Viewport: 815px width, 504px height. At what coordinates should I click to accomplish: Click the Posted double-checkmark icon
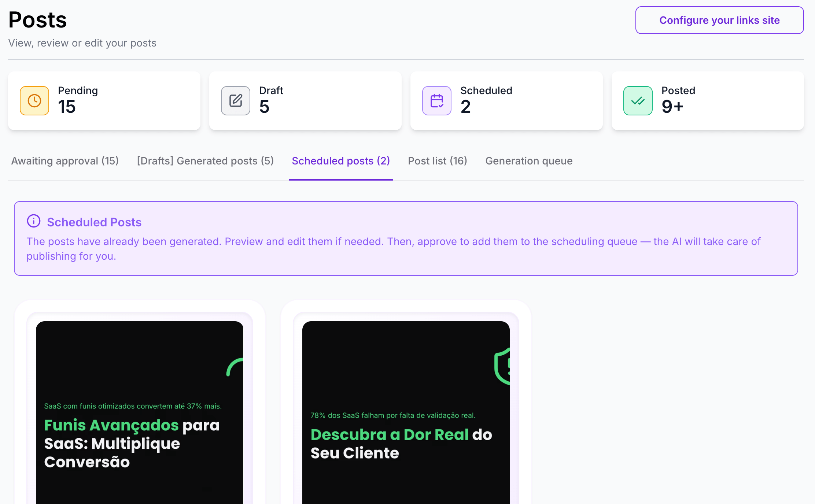pos(638,101)
